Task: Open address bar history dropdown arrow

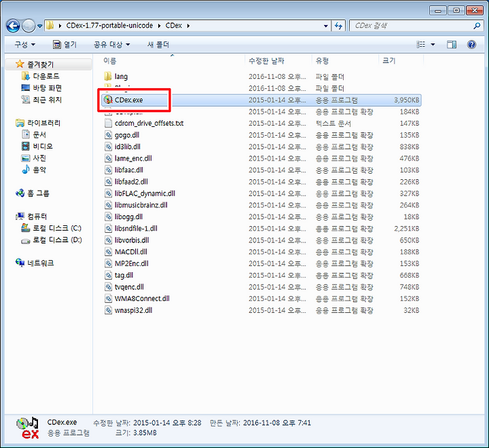Action: [x=326, y=26]
